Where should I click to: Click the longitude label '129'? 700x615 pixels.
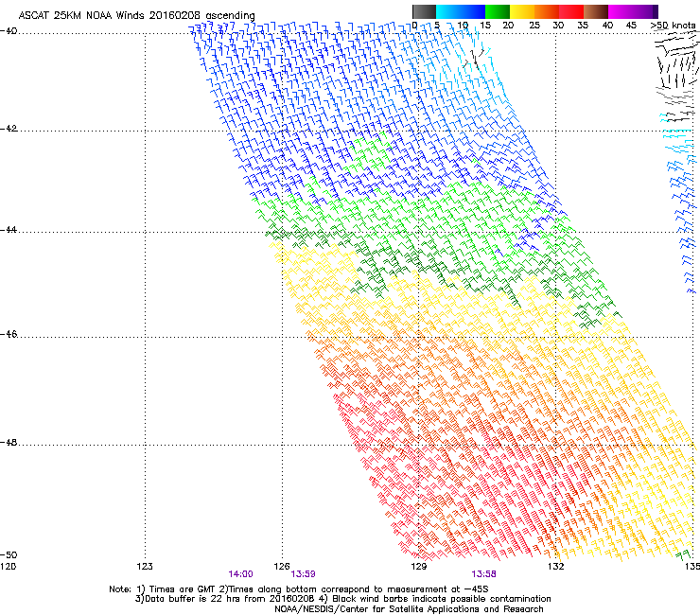419,567
